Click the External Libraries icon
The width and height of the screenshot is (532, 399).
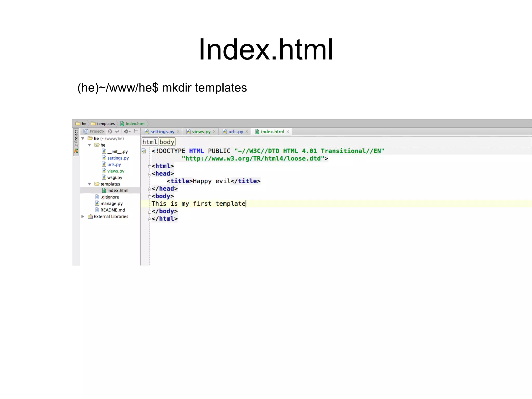click(x=90, y=217)
